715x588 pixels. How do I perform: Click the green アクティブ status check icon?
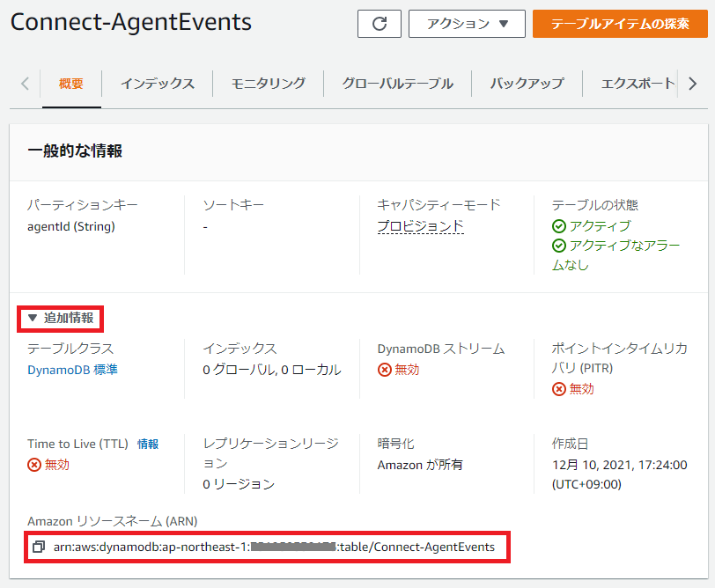559,226
